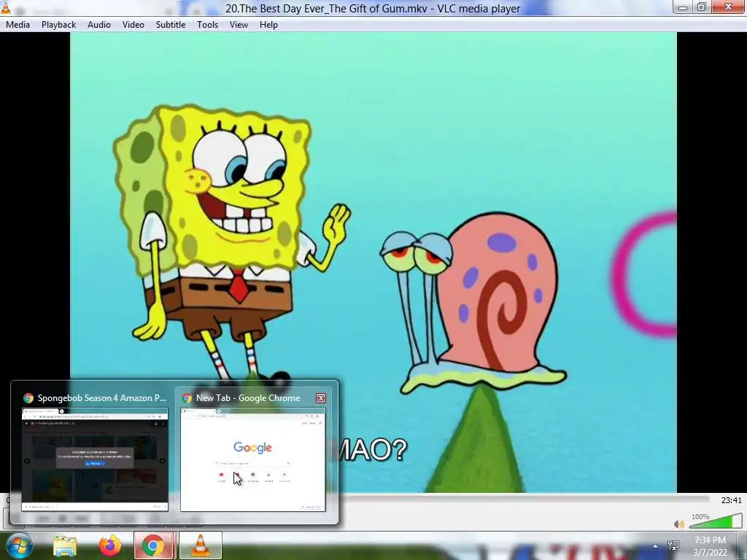Viewport: 747px width, 560px height.
Task: Open the Subtitle menu
Action: click(171, 25)
